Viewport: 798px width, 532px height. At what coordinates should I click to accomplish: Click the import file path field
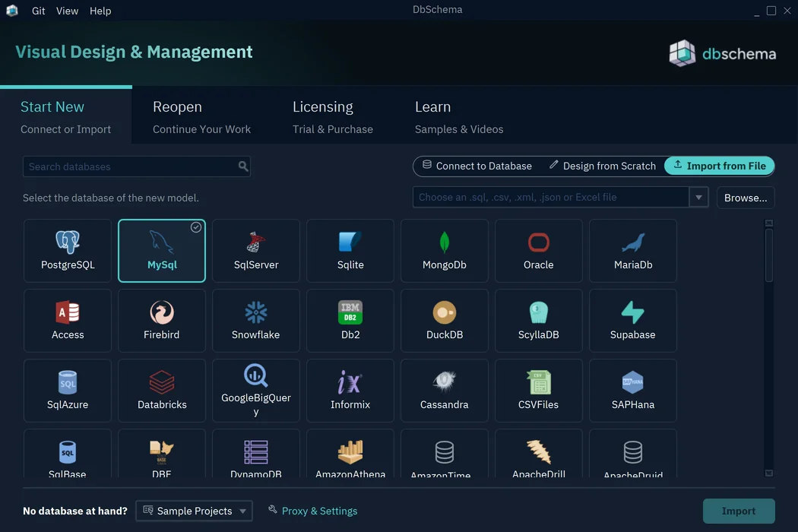[551, 197]
